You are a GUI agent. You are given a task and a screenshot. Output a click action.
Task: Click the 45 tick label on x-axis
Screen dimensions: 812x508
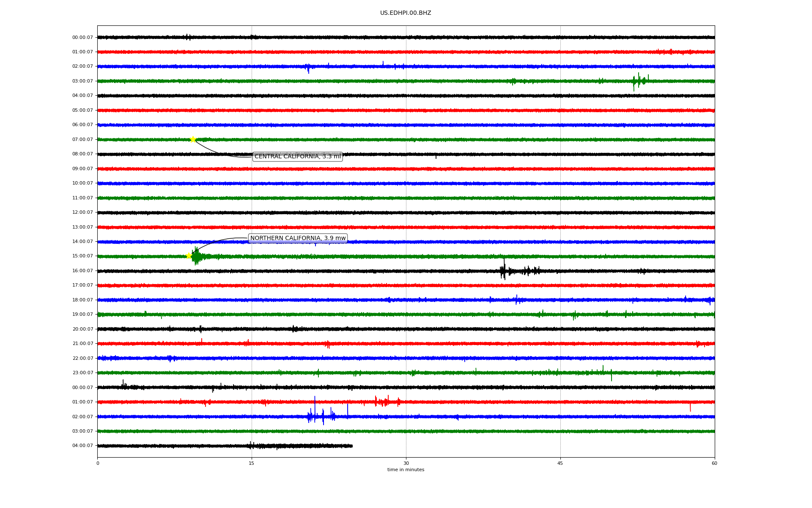pyautogui.click(x=560, y=463)
